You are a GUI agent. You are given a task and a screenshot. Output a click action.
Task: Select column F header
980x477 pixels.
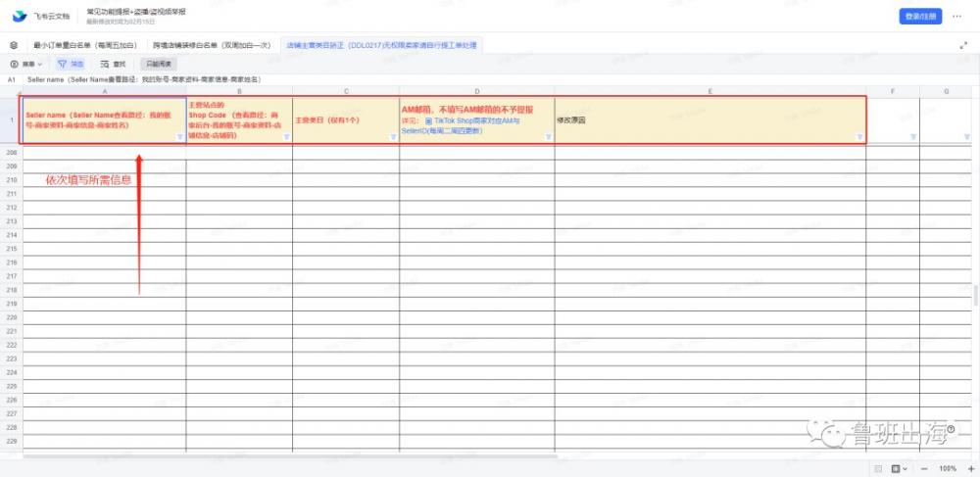(x=893, y=91)
